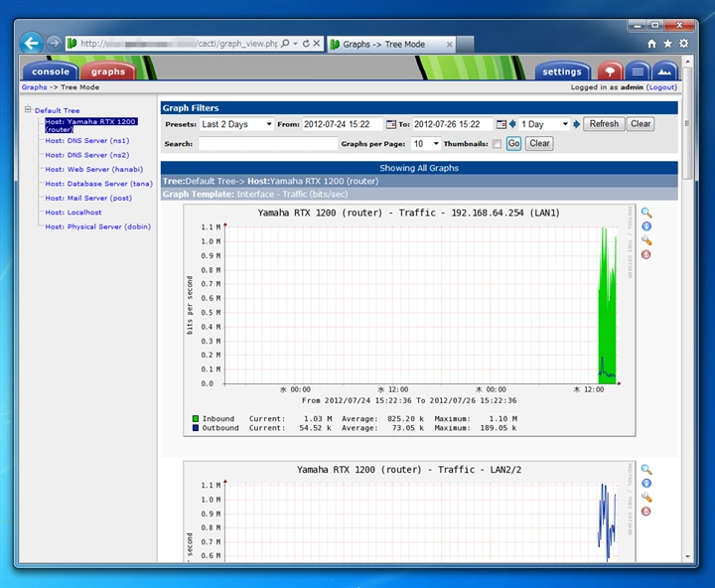Shift time span forward with right blue arrow

(577, 124)
